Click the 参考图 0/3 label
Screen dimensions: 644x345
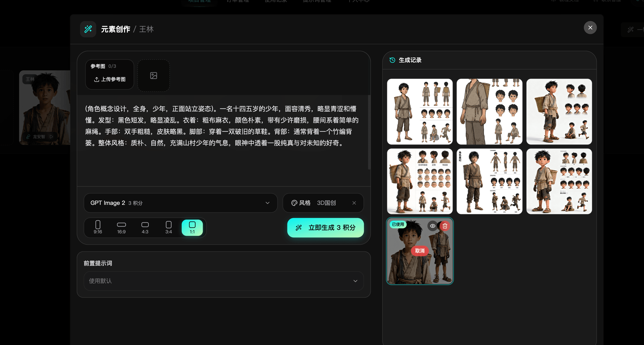(103, 66)
